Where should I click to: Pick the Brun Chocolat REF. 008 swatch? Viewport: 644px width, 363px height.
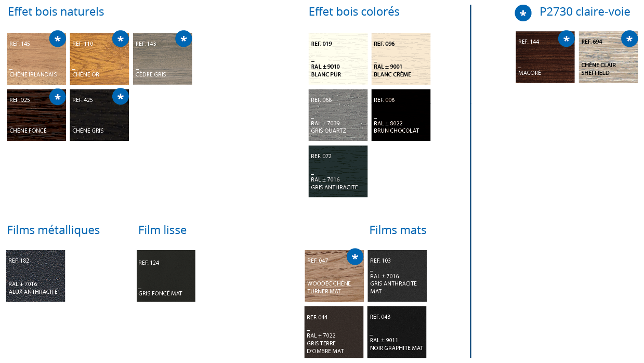click(401, 115)
